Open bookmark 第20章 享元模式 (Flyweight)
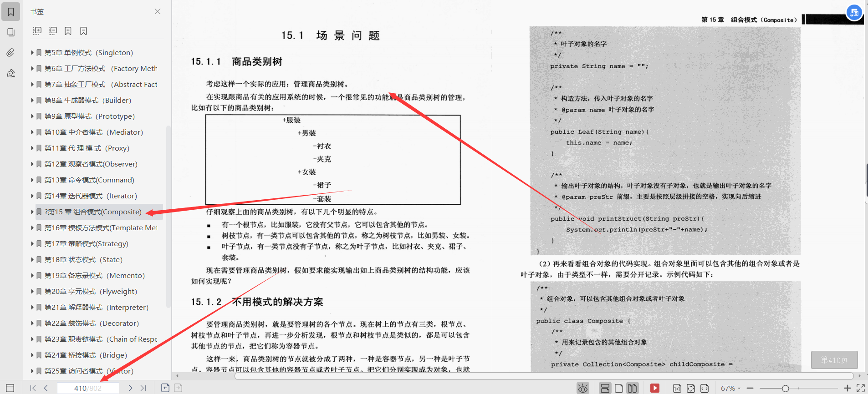Image resolution: width=868 pixels, height=394 pixels. click(x=91, y=291)
